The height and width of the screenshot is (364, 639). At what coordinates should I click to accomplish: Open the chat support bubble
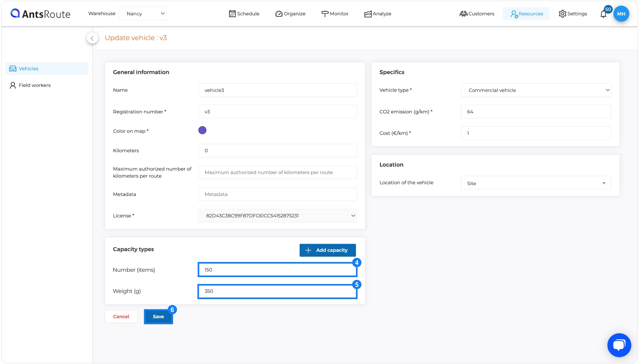tap(619, 345)
